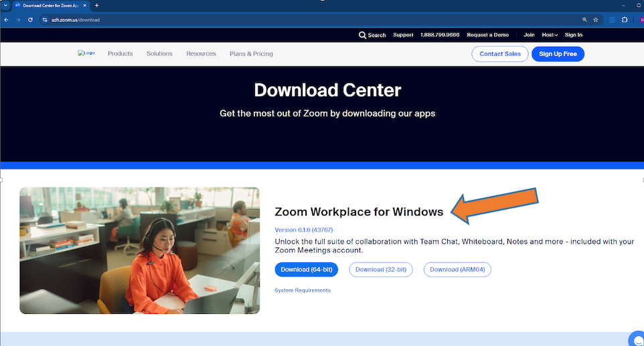Click the Zoom logo in the navigation bar
This screenshot has height=346, width=644.
click(86, 54)
